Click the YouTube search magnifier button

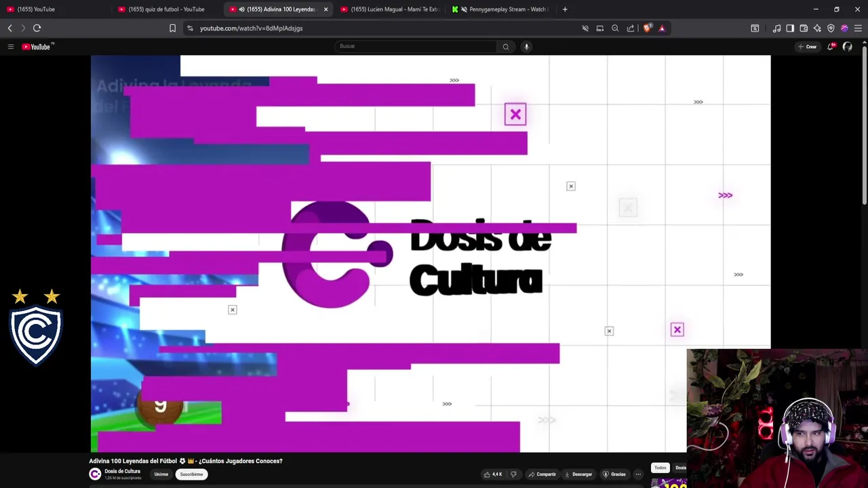point(505,47)
